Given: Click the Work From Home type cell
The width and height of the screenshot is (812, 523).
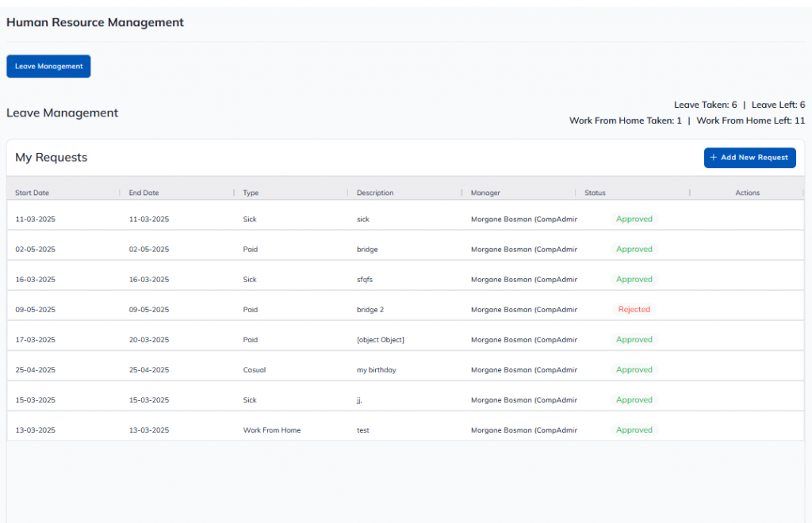Looking at the screenshot, I should [x=272, y=430].
